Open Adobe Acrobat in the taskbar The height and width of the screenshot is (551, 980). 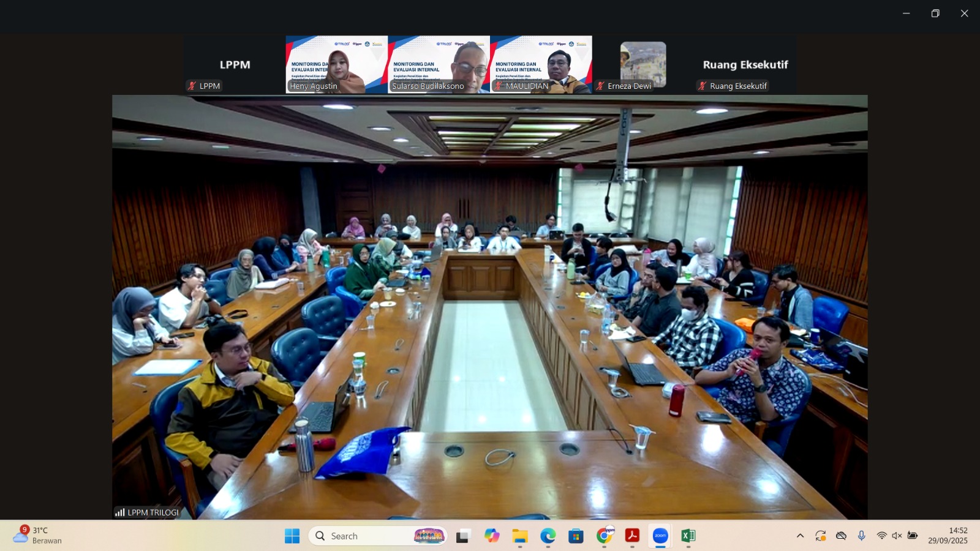pyautogui.click(x=632, y=536)
